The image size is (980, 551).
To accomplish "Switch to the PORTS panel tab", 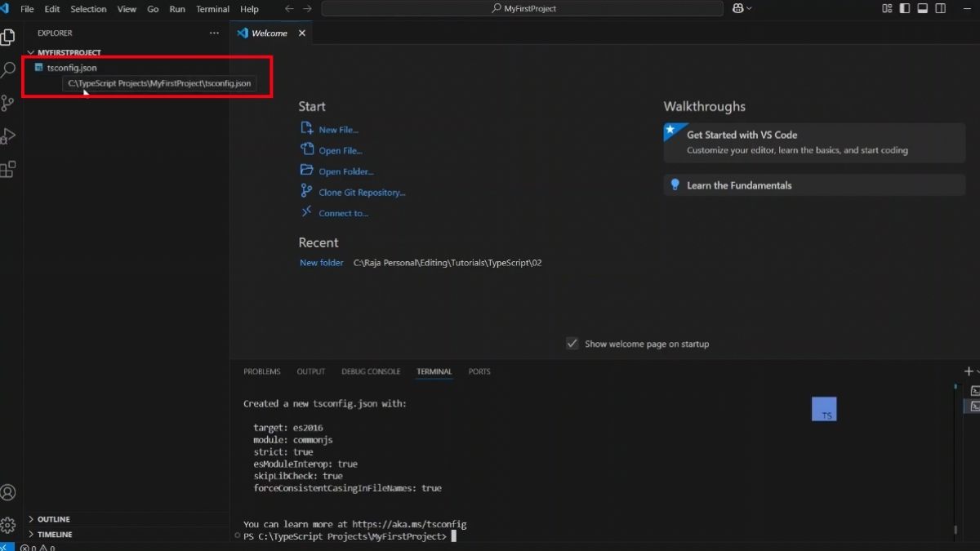I will click(x=479, y=371).
